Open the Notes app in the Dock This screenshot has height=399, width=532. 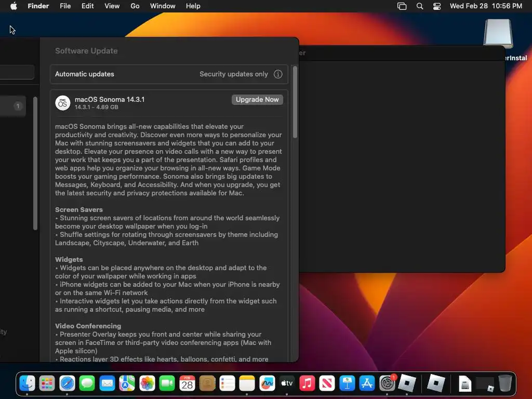pyautogui.click(x=247, y=383)
